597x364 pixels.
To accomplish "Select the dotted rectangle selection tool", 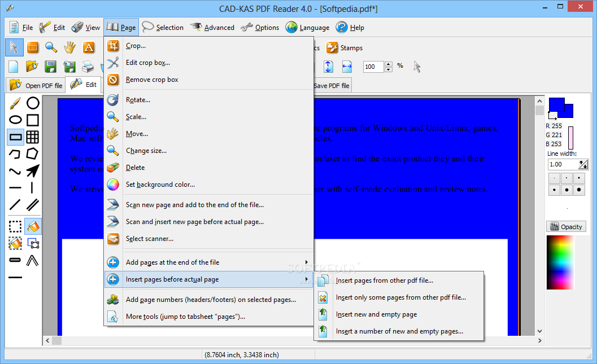I will (15, 227).
